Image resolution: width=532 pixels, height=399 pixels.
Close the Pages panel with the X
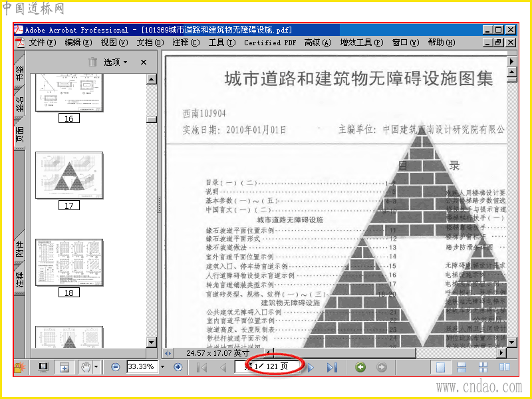pyautogui.click(x=144, y=62)
